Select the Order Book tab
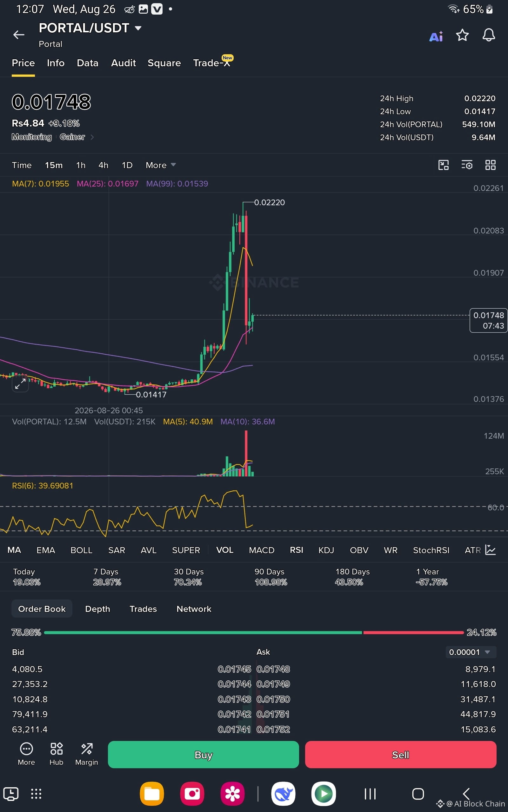 42,609
